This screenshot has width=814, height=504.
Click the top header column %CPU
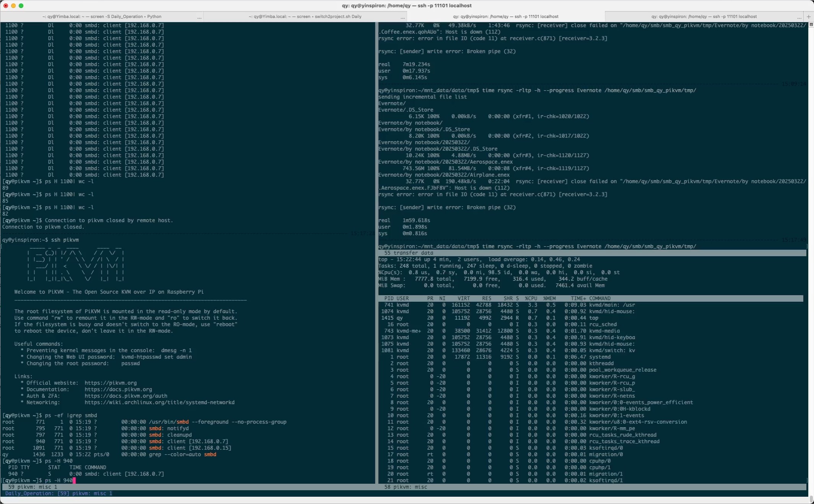coord(531,298)
